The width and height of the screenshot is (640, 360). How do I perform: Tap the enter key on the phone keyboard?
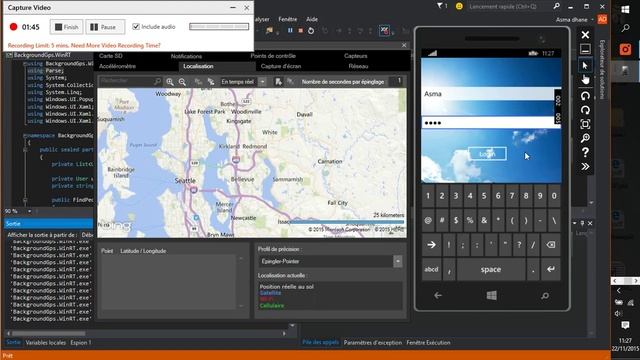551,269
